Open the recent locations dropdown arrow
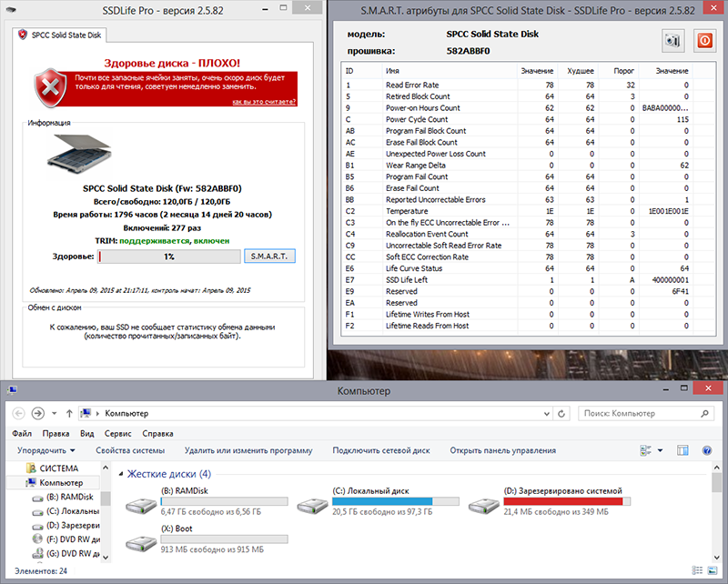The image size is (728, 584). (x=55, y=414)
